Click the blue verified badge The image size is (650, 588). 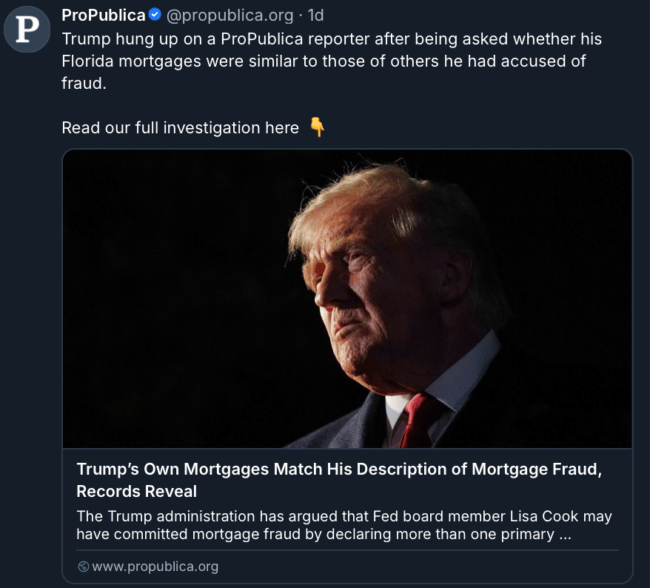tap(155, 15)
